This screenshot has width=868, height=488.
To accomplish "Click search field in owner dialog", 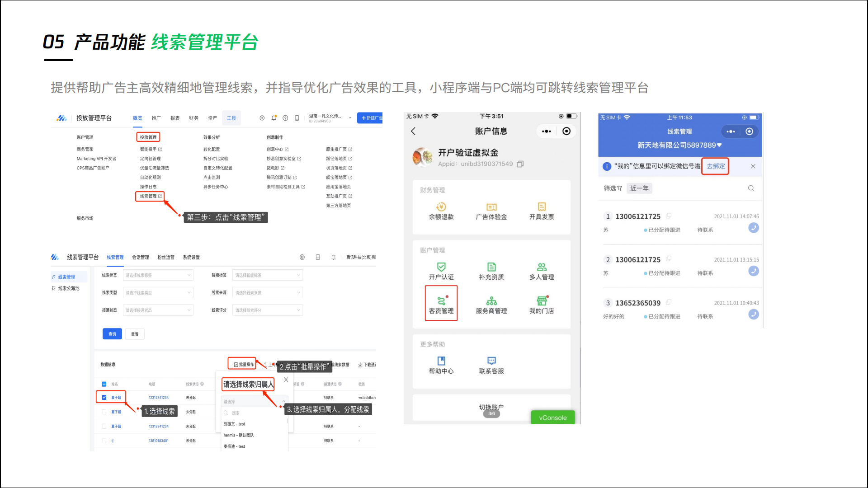I will 254,413.
